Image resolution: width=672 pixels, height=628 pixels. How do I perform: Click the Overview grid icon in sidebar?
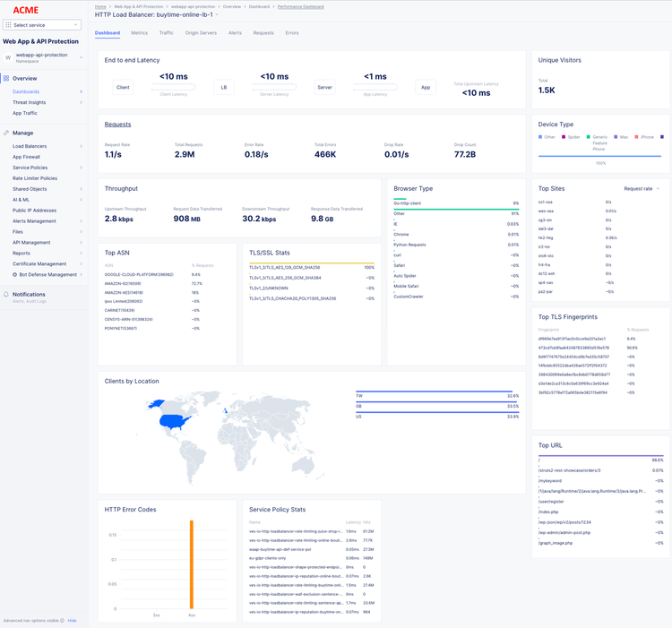coord(6,78)
